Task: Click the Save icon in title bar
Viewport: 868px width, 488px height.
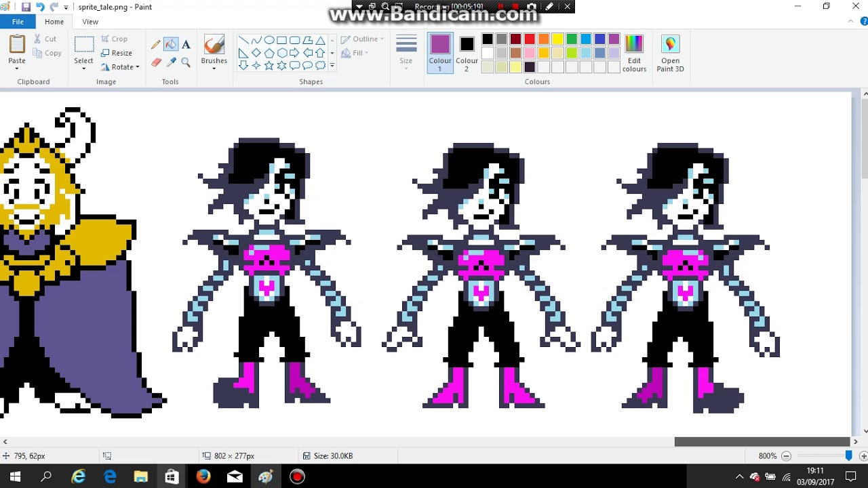Action: point(26,7)
